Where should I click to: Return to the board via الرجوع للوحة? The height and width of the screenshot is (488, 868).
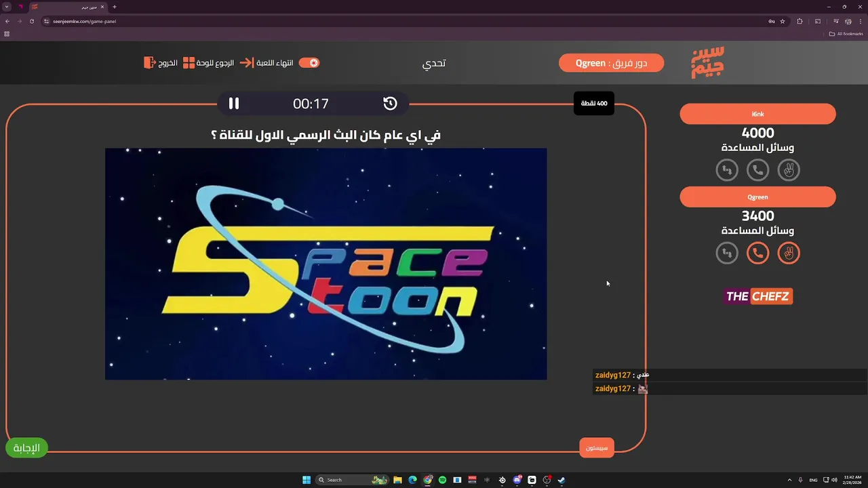pos(215,62)
